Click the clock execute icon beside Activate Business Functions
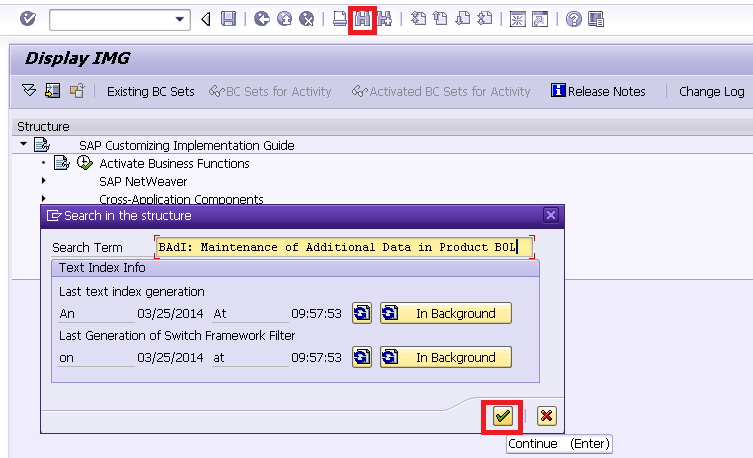 point(85,163)
